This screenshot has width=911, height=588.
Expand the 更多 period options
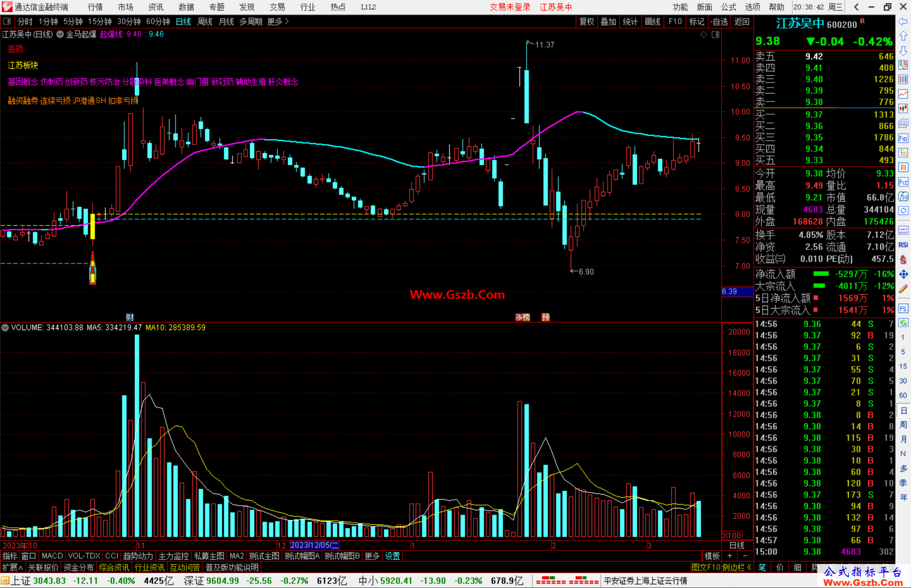(x=278, y=21)
